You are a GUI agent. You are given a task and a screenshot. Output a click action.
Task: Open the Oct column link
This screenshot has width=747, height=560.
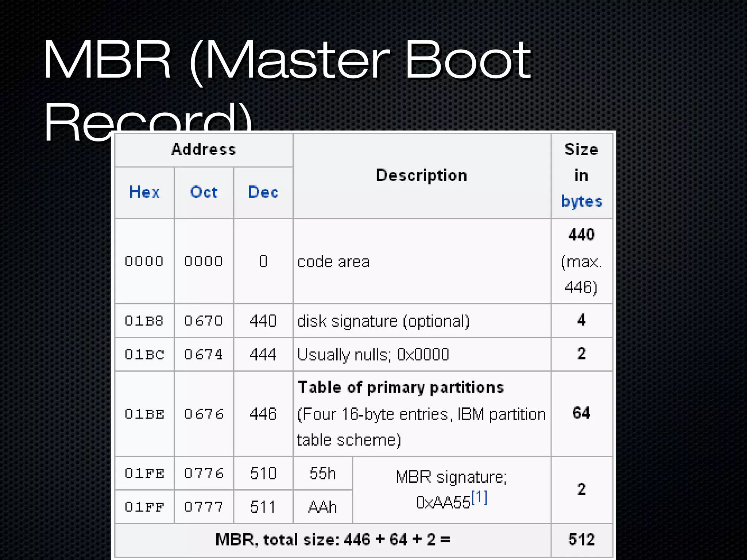pyautogui.click(x=204, y=192)
